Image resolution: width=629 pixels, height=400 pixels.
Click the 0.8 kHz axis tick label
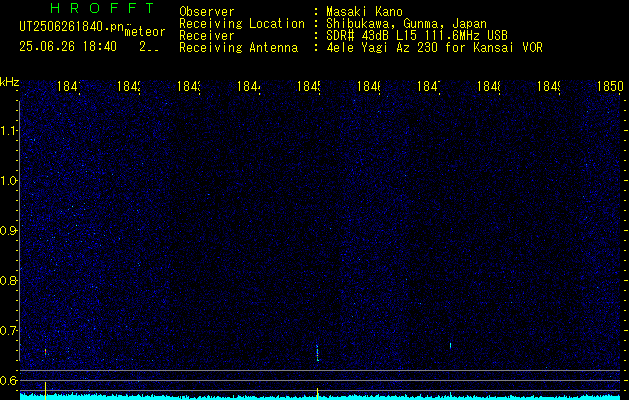(x=9, y=280)
